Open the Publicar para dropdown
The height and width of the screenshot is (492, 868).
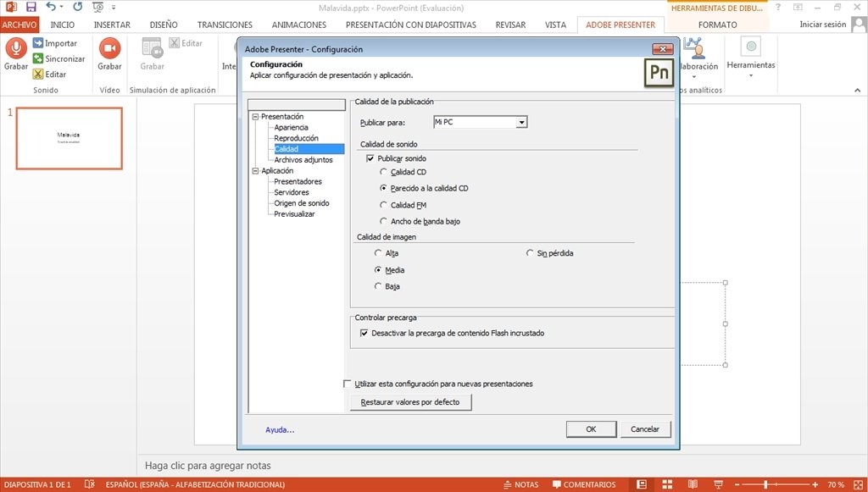[521, 122]
